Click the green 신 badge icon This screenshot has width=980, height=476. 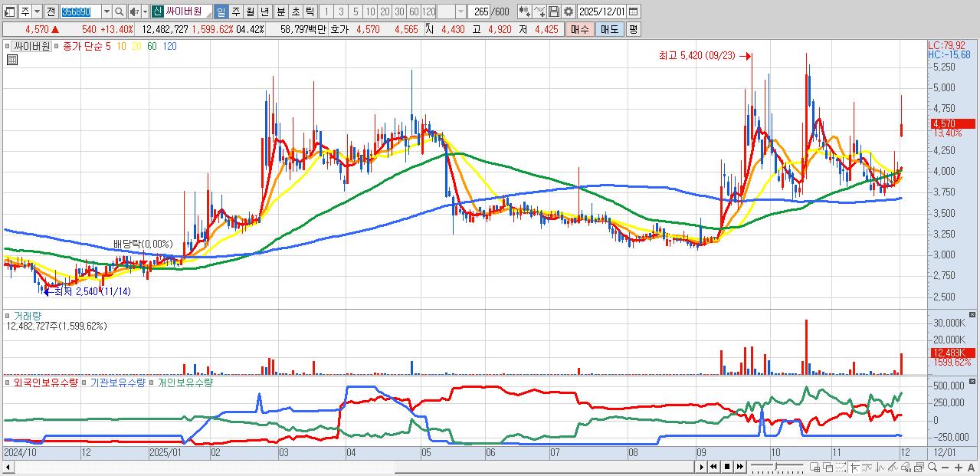tap(157, 11)
